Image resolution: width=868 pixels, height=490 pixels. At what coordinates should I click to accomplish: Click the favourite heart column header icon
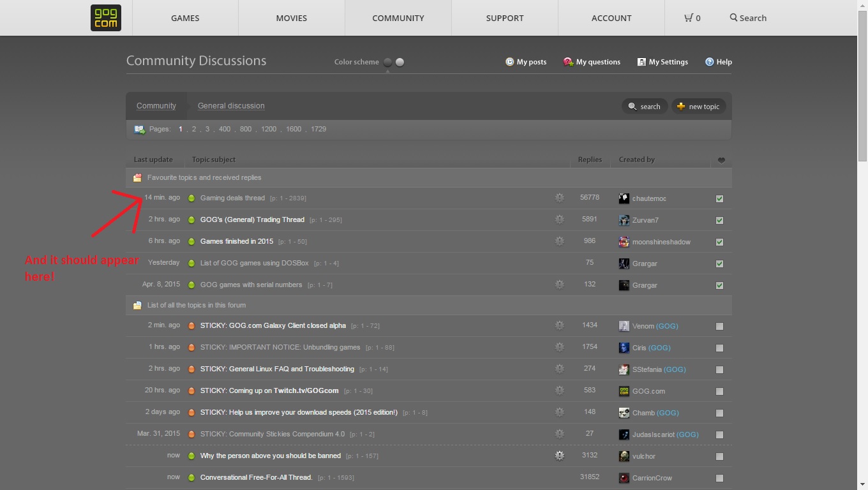(x=721, y=160)
